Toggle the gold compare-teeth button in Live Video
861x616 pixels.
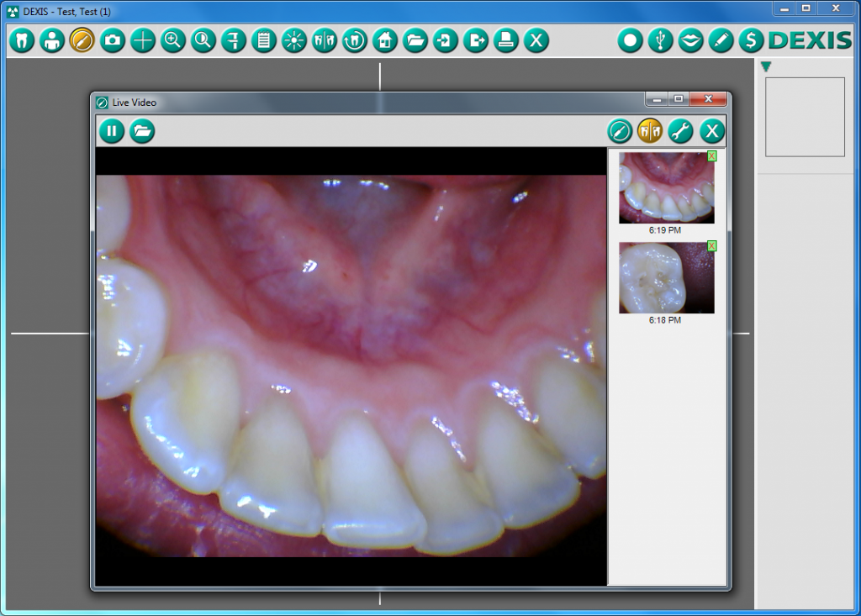650,131
